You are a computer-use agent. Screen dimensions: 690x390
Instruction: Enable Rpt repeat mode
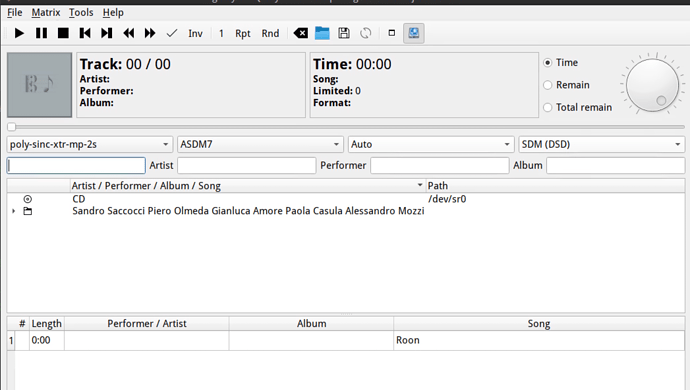pyautogui.click(x=242, y=33)
